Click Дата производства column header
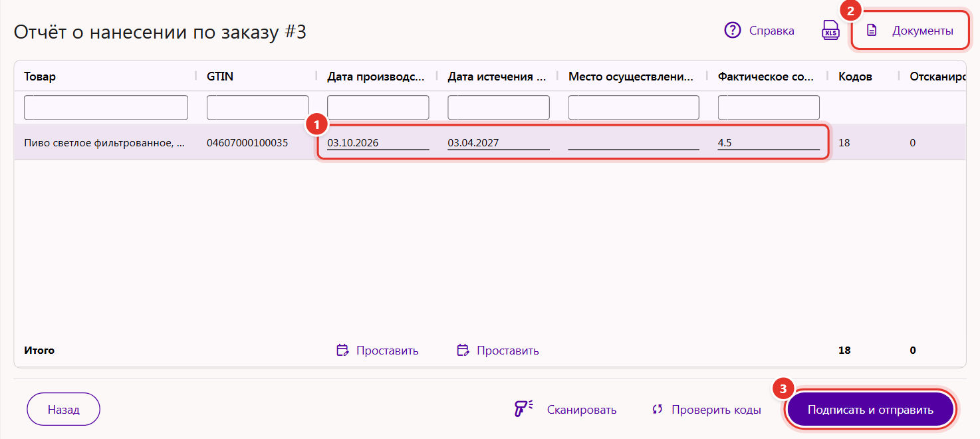Screen dimensions: 980x439 (376, 76)
